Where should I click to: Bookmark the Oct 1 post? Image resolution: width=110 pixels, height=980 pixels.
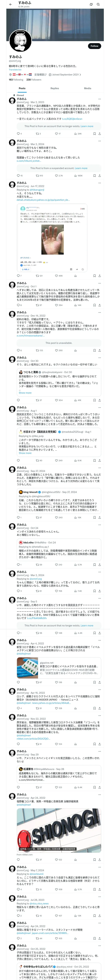pyautogui.click(x=95, y=305)
